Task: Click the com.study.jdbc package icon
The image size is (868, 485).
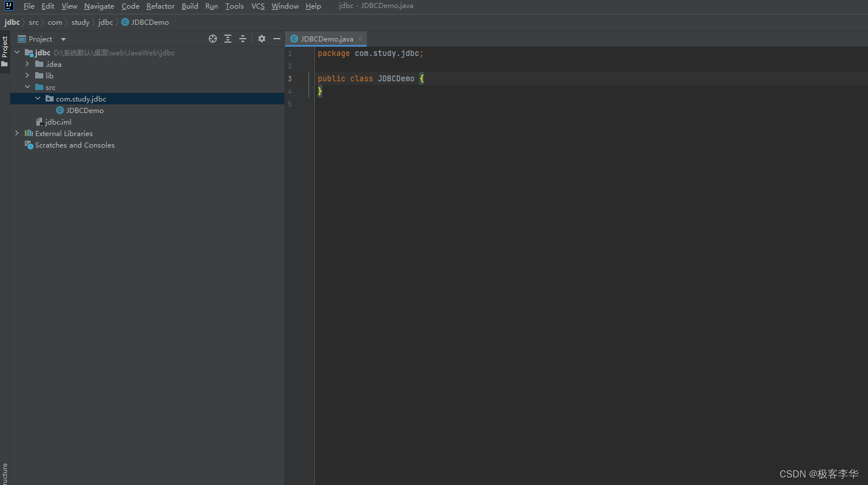Action: pyautogui.click(x=50, y=99)
